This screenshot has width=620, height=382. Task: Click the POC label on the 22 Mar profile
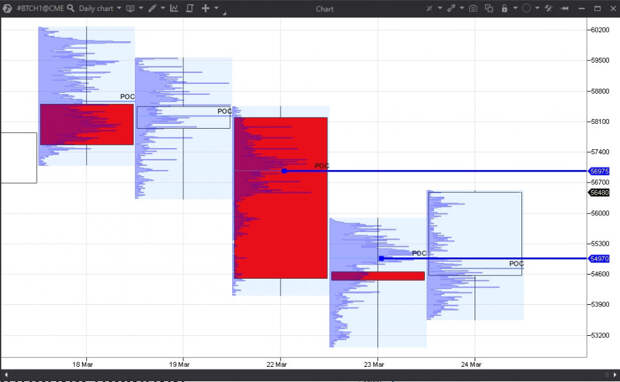321,166
